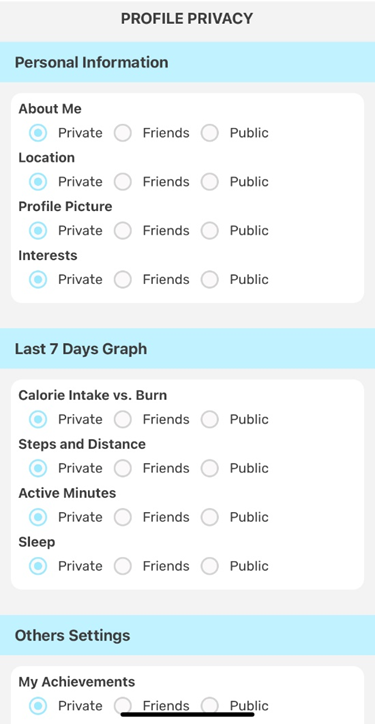375x724 pixels.
Task: Share Active Minutes with Friends
Action: 123,518
